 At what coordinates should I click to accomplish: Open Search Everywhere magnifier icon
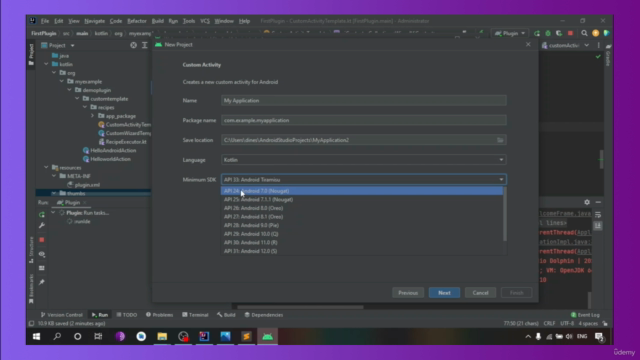click(x=584, y=33)
